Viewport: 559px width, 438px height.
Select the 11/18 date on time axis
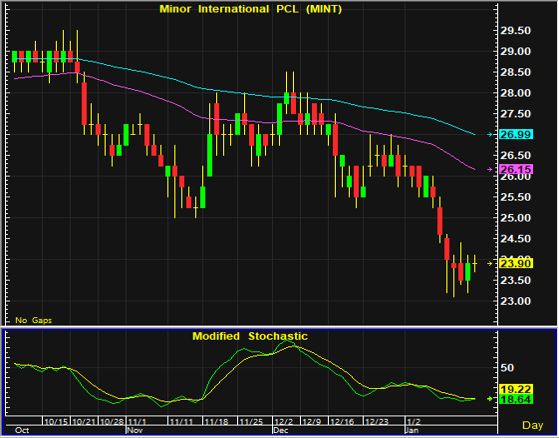tap(216, 422)
